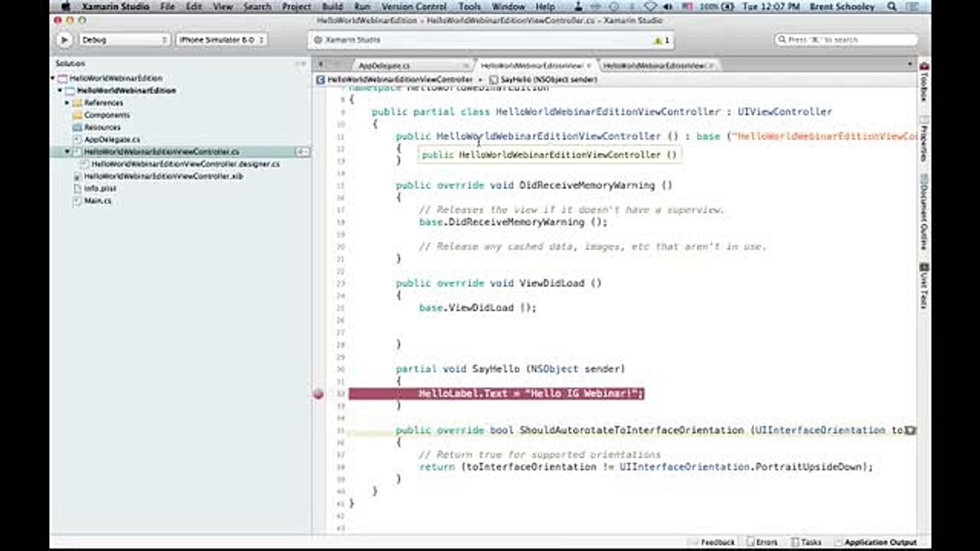Viewport: 980px width, 551px height.
Task: Open the Apple menu
Action: pyautogui.click(x=65, y=6)
